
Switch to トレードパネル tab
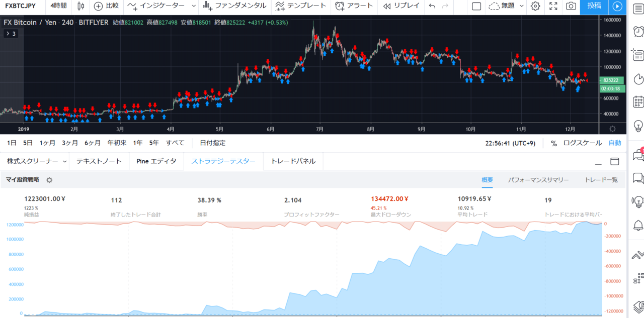293,161
